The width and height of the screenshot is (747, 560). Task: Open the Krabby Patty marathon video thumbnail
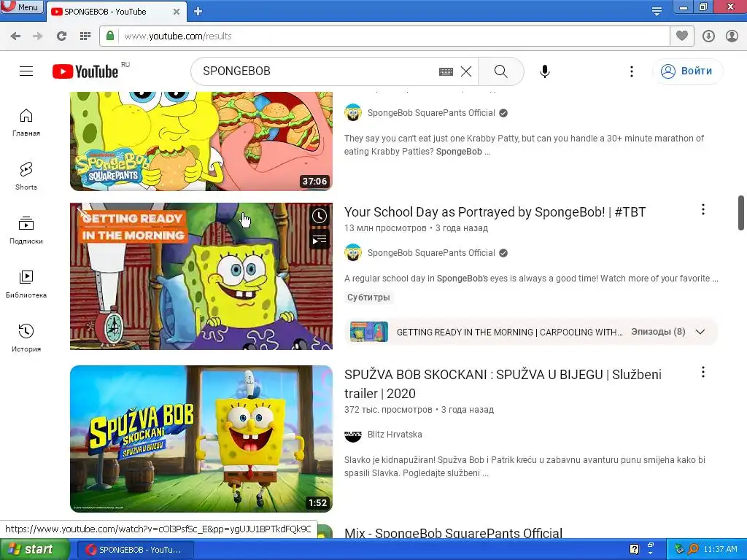[201, 141]
